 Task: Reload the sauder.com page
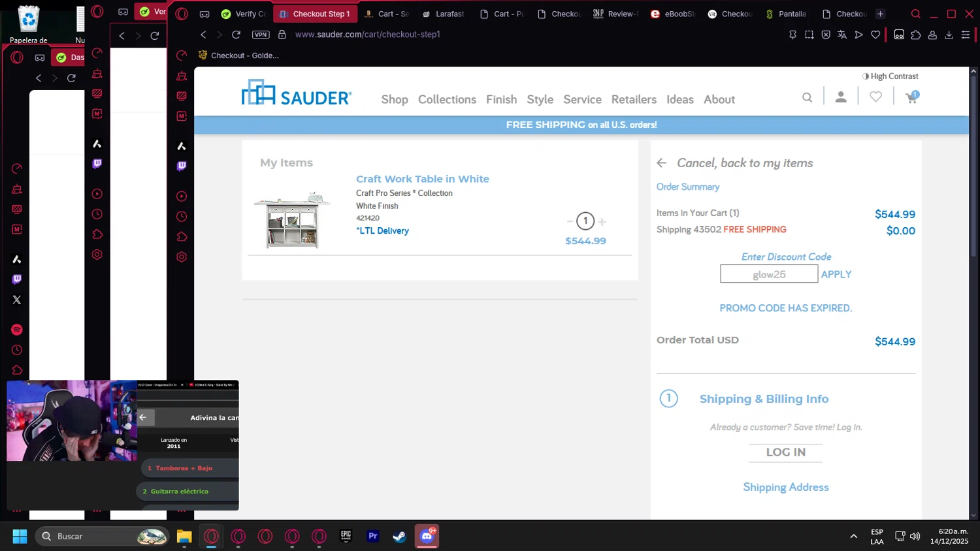[x=236, y=35]
